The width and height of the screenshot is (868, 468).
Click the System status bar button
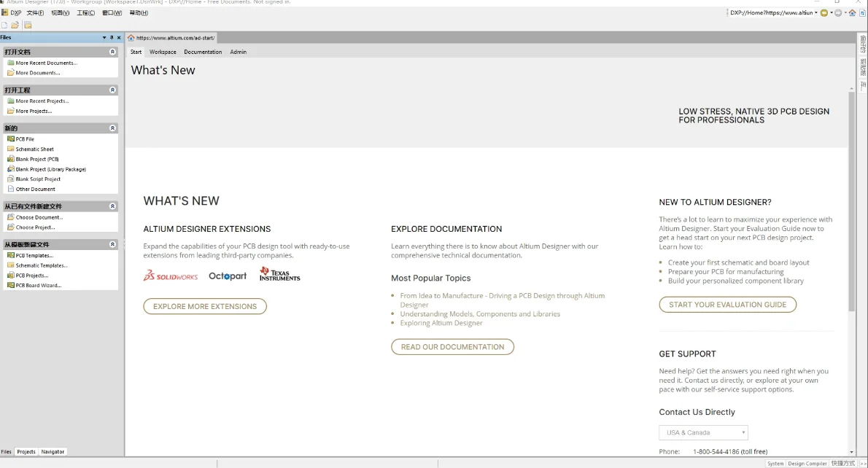pyautogui.click(x=775, y=464)
